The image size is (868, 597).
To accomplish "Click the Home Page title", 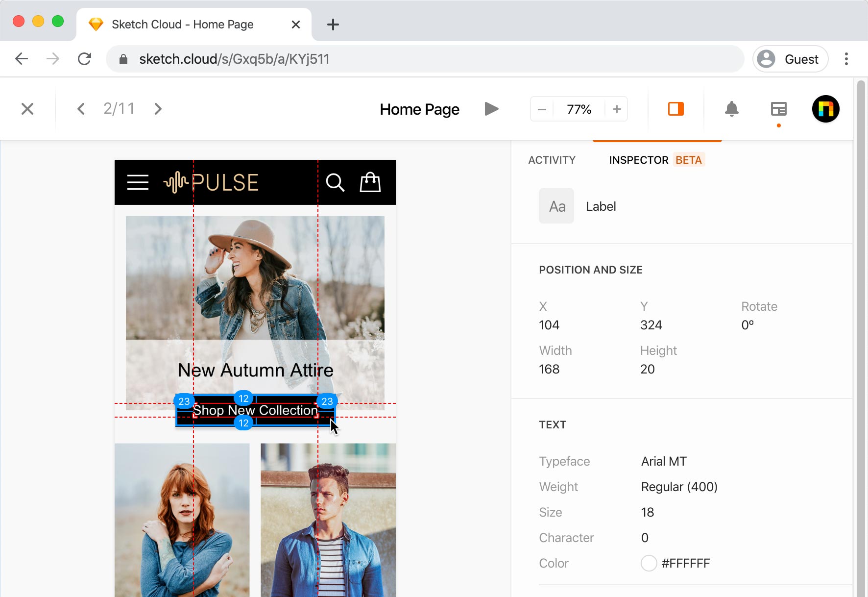I will point(419,109).
